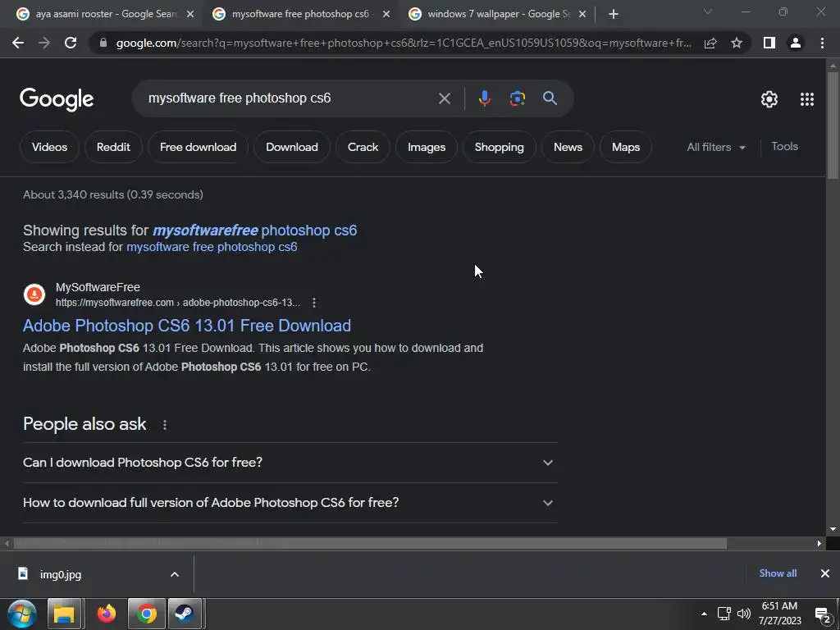This screenshot has height=630, width=840.
Task: Click the MySoftwareFree site favicon
Action: click(x=34, y=294)
